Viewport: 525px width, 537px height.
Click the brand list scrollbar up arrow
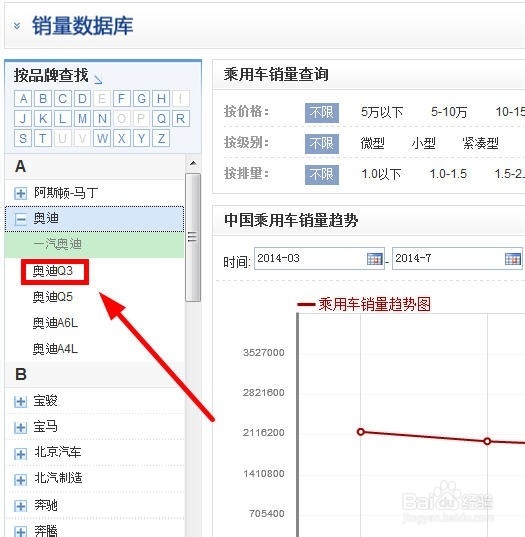193,163
